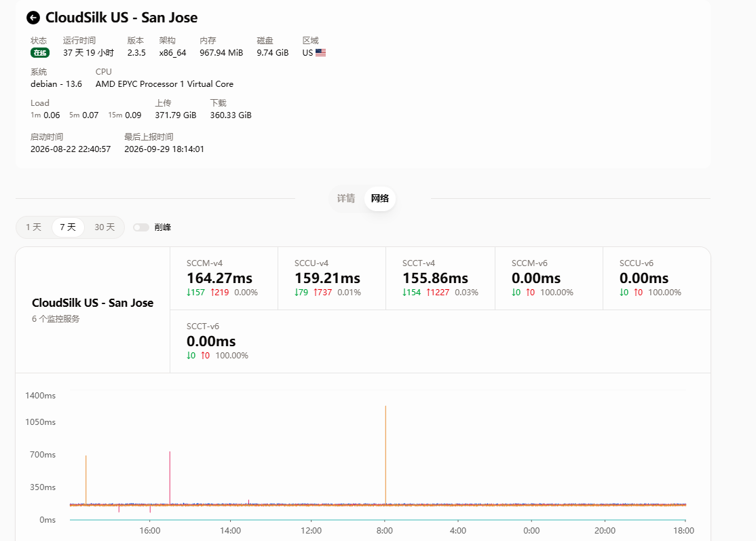This screenshot has height=541, width=756.
Task: Select the SCCU-v4 monitor card
Action: [332, 278]
